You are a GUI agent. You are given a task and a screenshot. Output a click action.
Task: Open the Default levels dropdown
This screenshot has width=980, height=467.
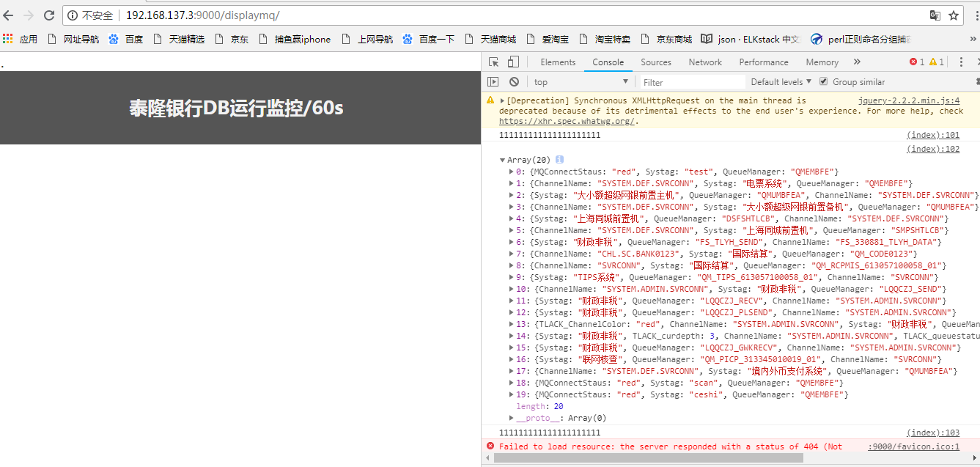click(781, 82)
